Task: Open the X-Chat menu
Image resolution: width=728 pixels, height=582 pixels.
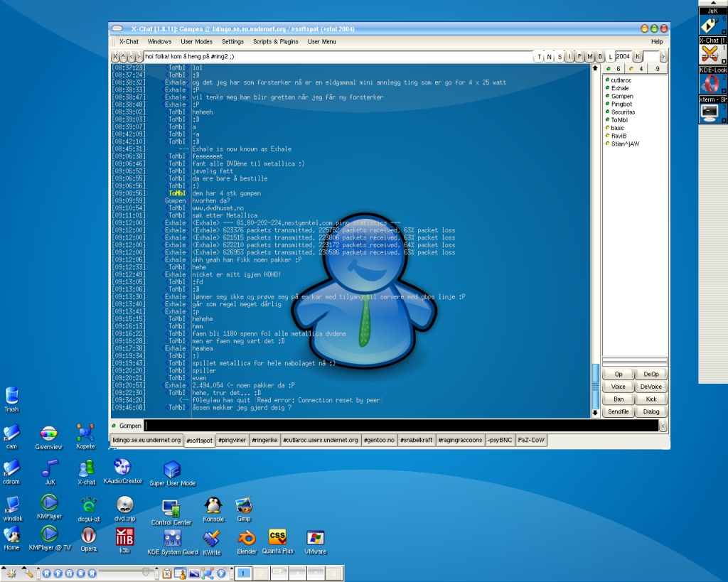Action: (129, 42)
